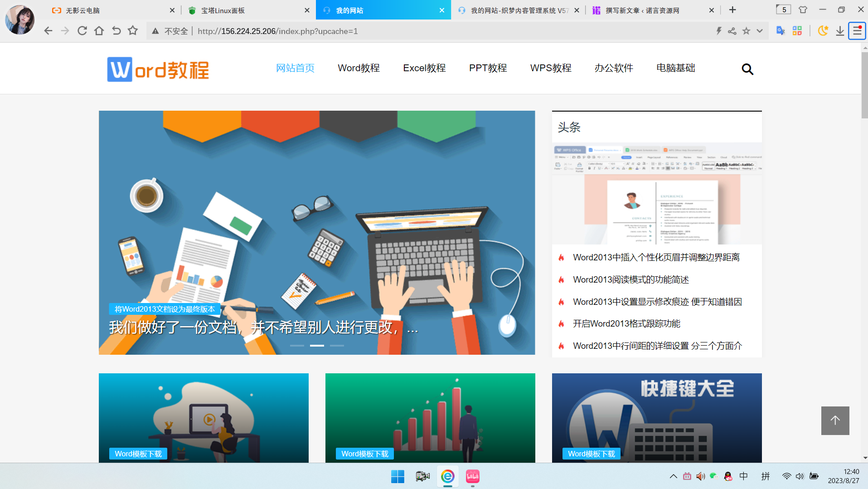Open the Windows Start button
Screen dimensions: 868x489
click(398, 476)
